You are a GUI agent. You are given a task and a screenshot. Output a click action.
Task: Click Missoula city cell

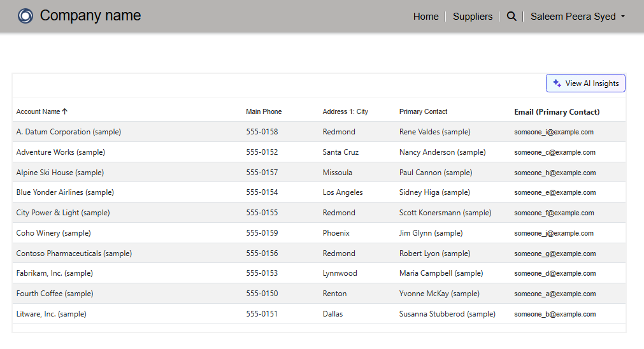tap(337, 173)
